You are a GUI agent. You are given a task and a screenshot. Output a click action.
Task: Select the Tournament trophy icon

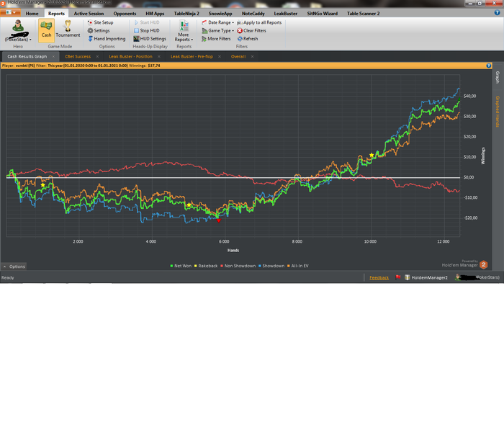[68, 29]
